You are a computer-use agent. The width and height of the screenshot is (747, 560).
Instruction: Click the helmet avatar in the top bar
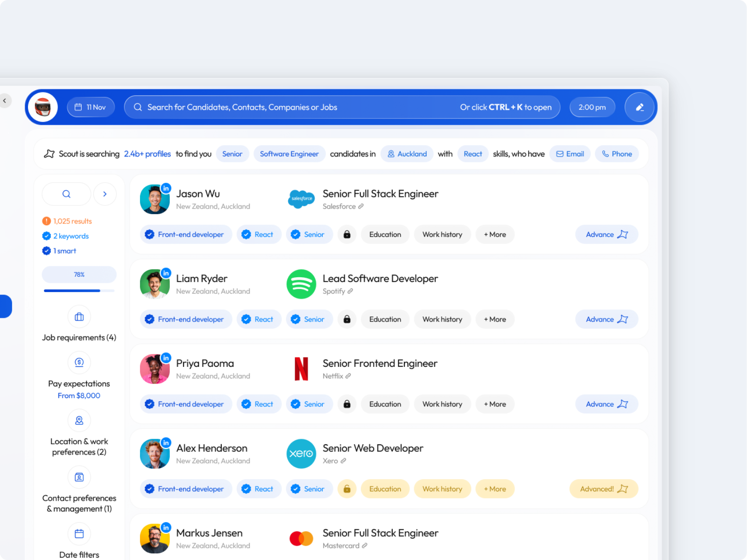click(43, 107)
